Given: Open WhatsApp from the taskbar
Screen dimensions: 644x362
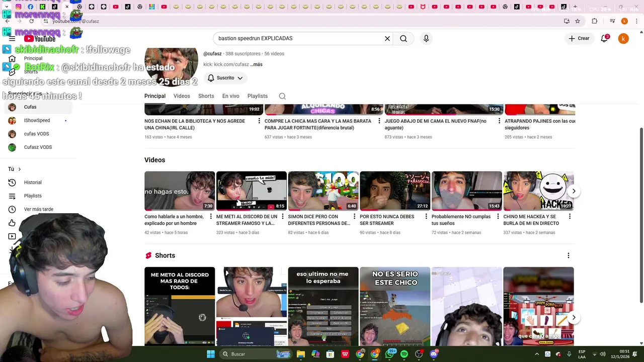Looking at the screenshot, I should click(389, 354).
